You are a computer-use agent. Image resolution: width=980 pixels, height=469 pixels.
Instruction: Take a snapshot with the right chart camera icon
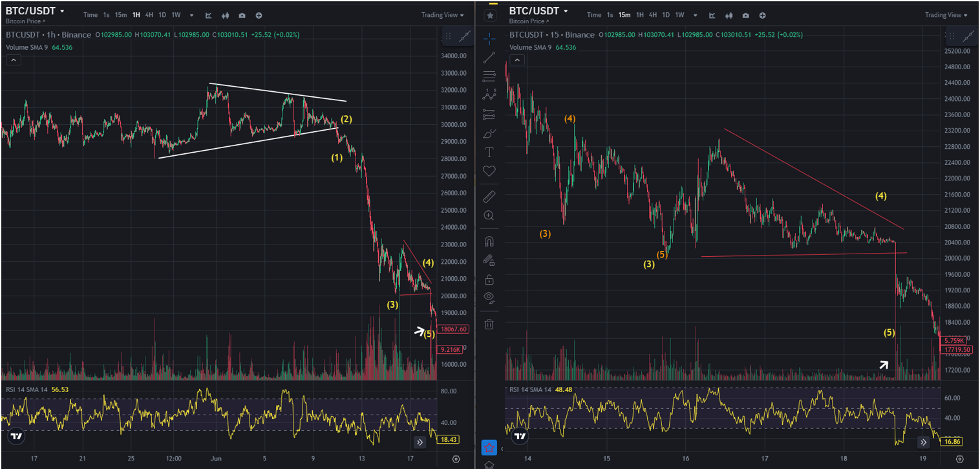[746, 15]
